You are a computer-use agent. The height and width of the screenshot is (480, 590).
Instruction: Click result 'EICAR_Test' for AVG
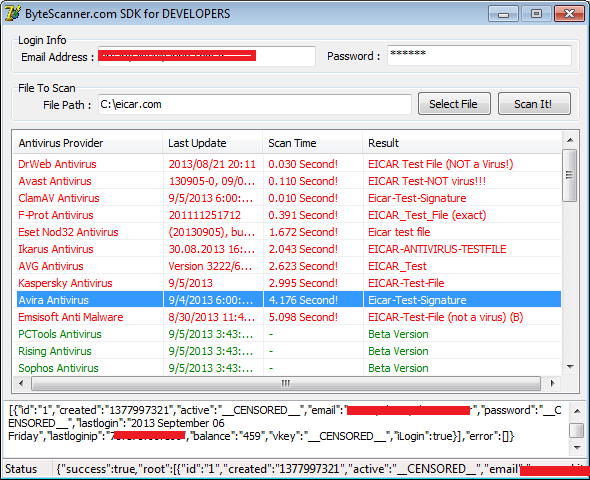[397, 266]
